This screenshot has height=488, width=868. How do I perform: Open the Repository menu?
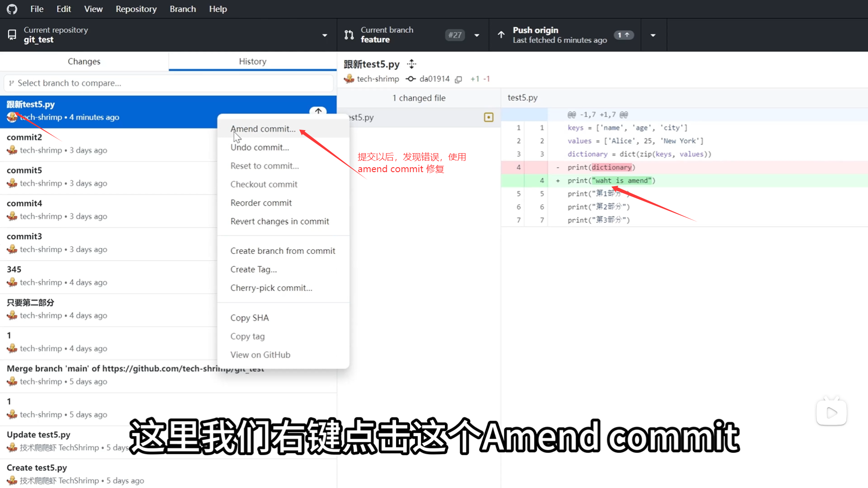point(136,9)
